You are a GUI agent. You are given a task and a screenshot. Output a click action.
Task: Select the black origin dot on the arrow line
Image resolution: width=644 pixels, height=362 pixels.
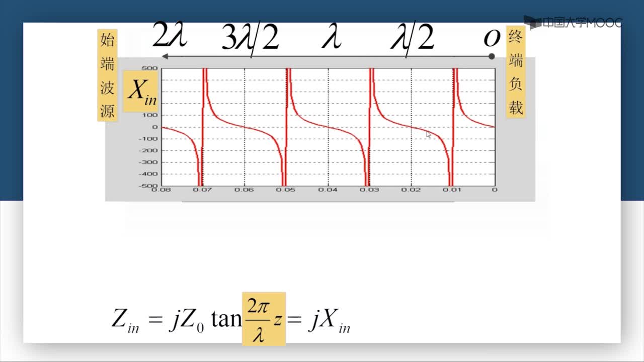(x=492, y=56)
